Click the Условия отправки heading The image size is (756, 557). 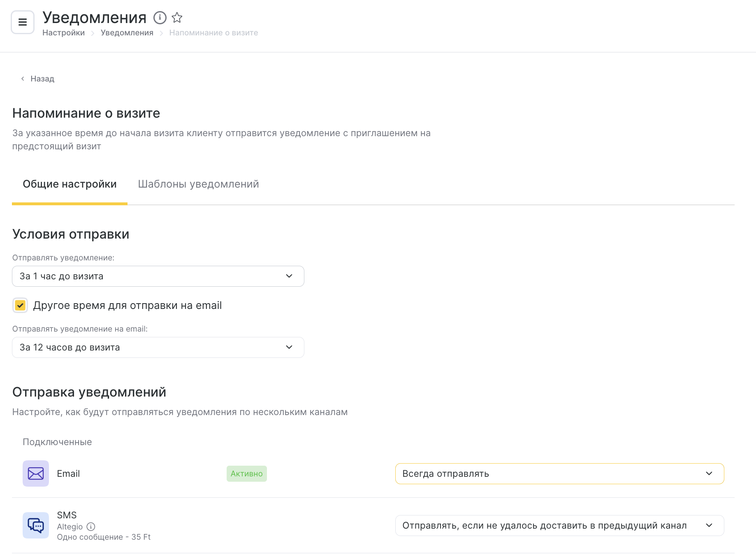point(71,234)
